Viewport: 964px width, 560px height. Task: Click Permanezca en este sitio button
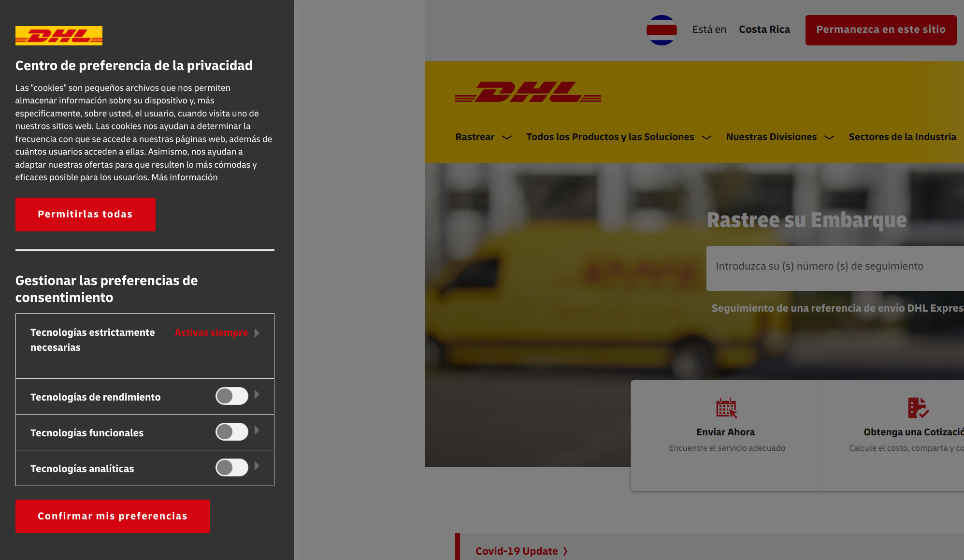(x=881, y=30)
